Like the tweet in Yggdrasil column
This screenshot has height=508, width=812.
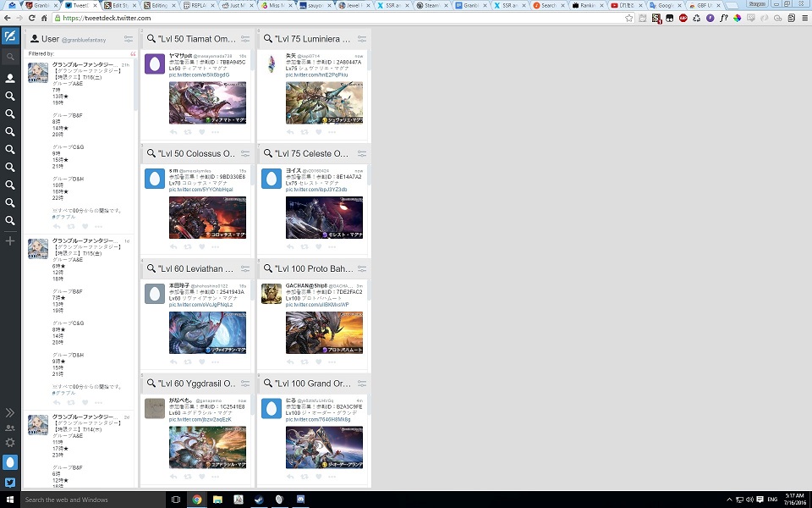[x=202, y=477]
